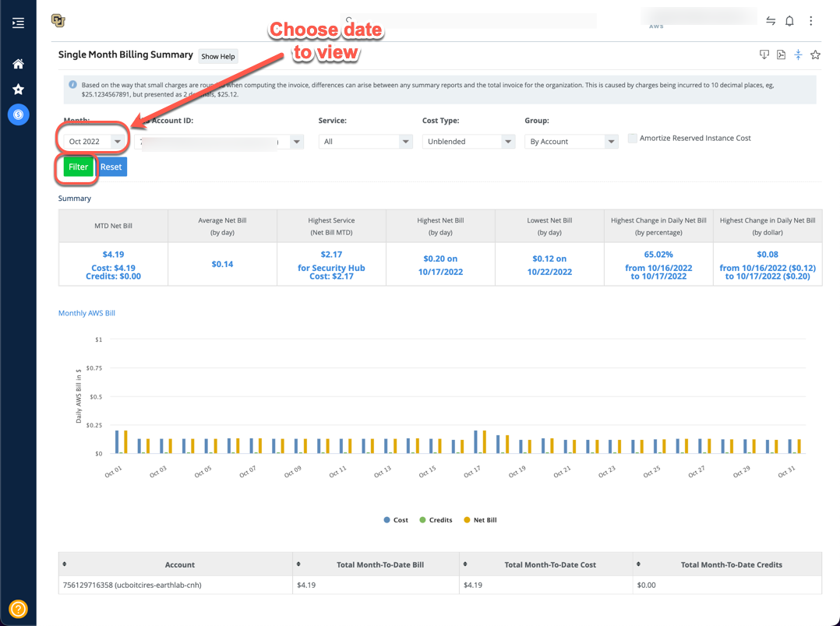Open the Favorites star in the sidebar
This screenshot has width=840, height=626.
18,89
